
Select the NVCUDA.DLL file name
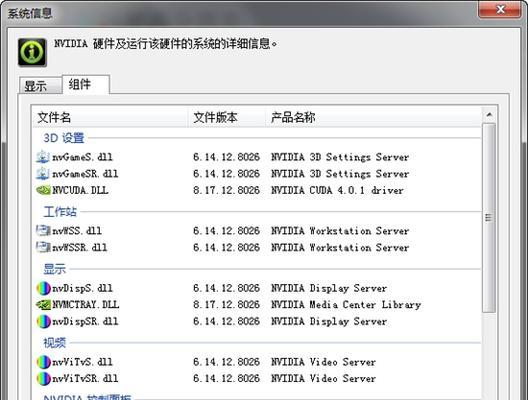coord(80,190)
